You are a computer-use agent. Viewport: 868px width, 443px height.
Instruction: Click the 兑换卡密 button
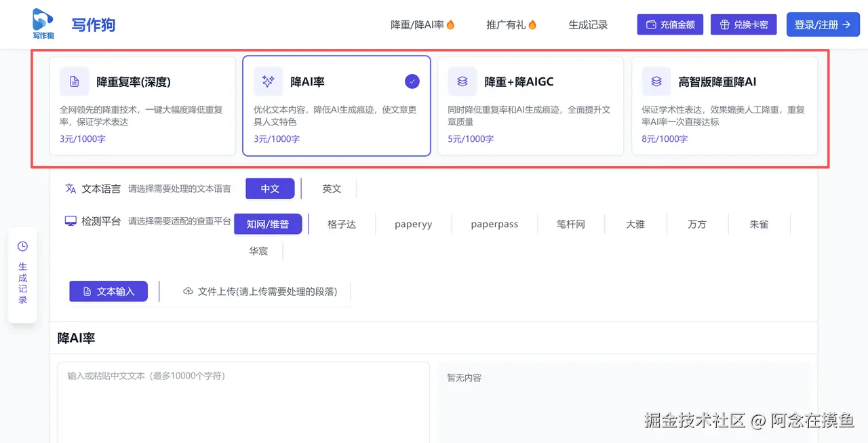[743, 24]
